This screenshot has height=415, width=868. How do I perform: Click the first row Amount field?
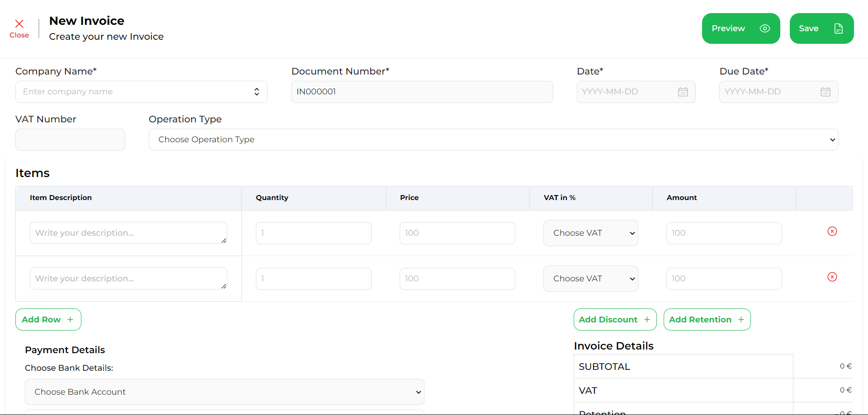pyautogui.click(x=724, y=233)
